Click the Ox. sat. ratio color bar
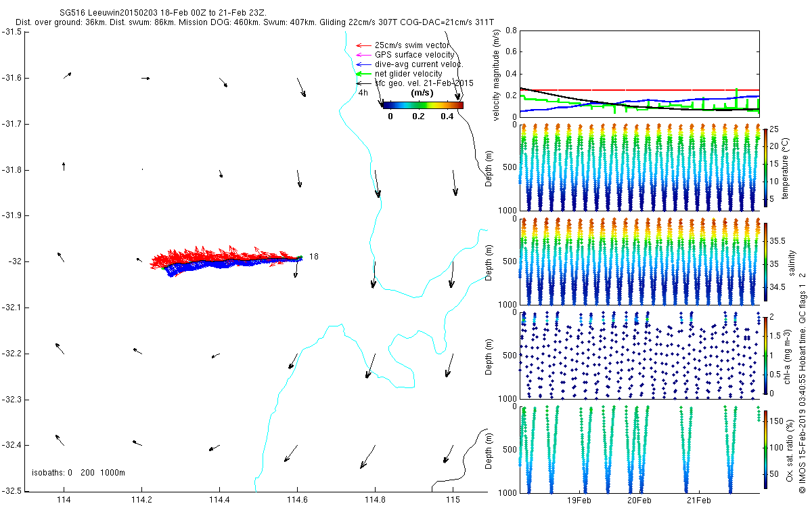The height and width of the screenshot is (508, 812). (765, 450)
